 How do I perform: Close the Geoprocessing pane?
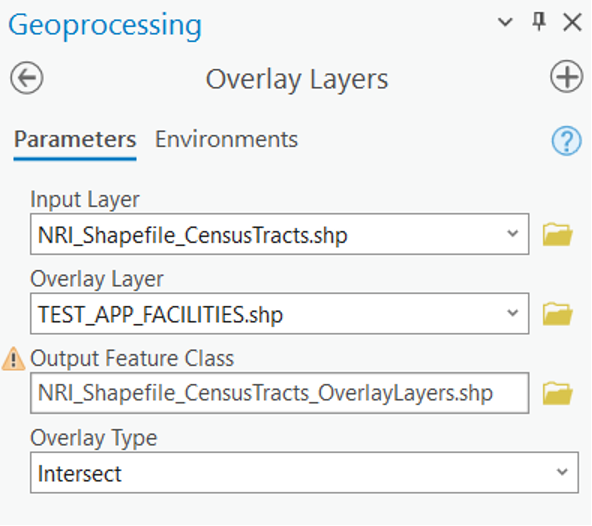coord(572,22)
